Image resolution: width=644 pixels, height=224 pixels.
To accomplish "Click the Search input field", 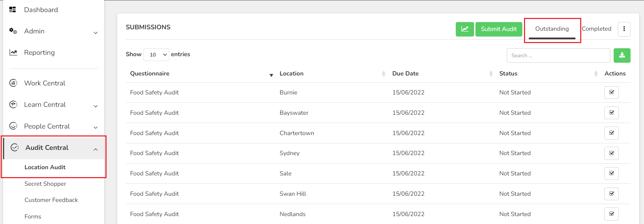I will (558, 55).
